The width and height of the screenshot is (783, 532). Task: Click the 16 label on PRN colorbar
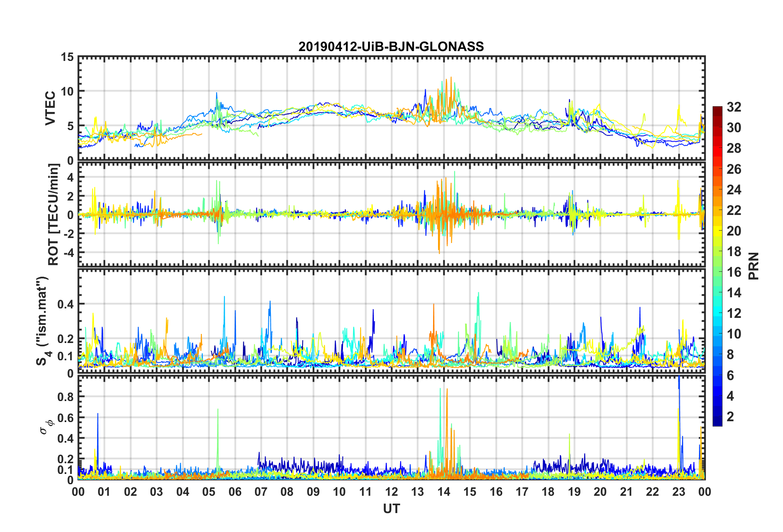pos(734,272)
